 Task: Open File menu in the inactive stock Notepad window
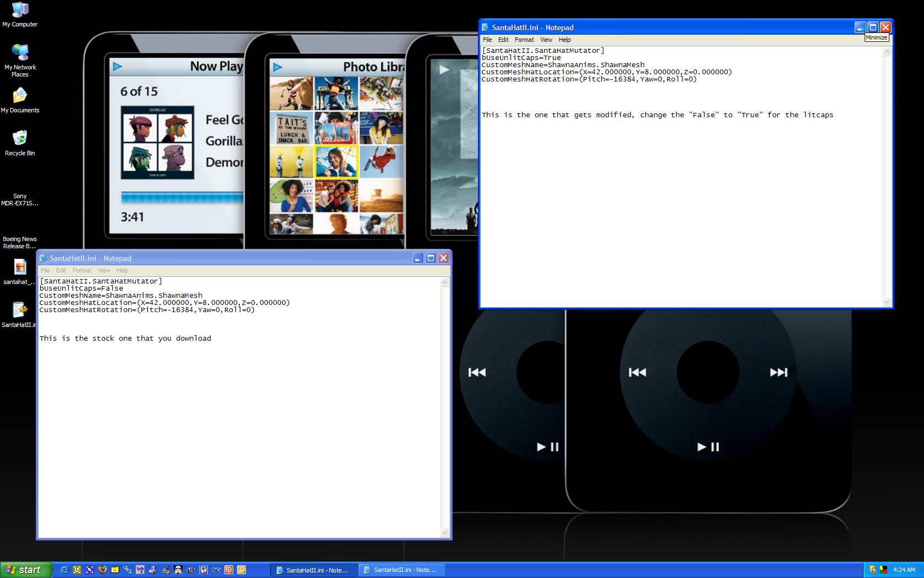point(45,270)
